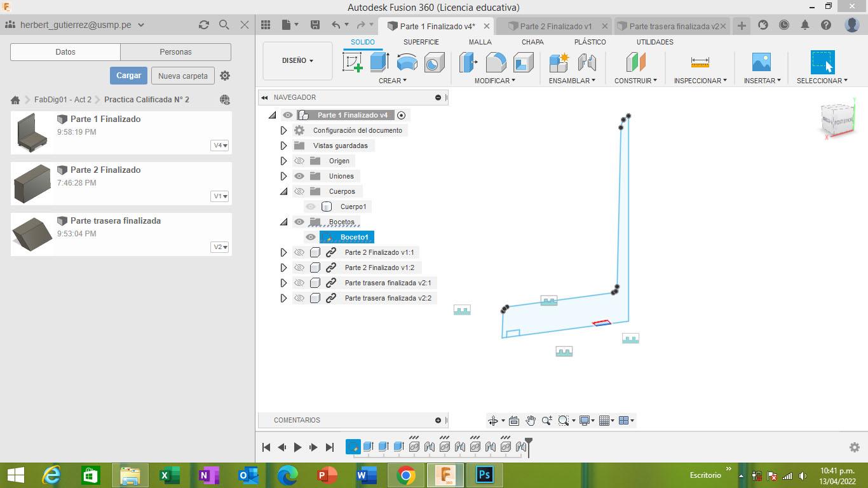Open the Help question mark menu
Screen dimensions: 868x488
[826, 25]
